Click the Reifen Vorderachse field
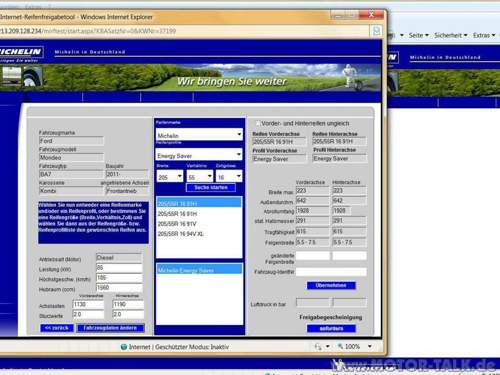The height and width of the screenshot is (375, 500). tap(279, 141)
